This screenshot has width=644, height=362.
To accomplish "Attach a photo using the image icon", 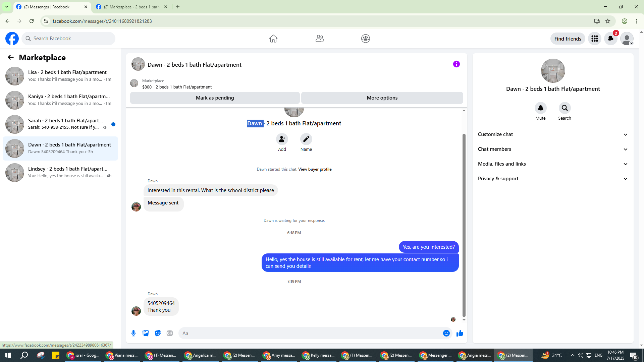I will [x=146, y=333].
